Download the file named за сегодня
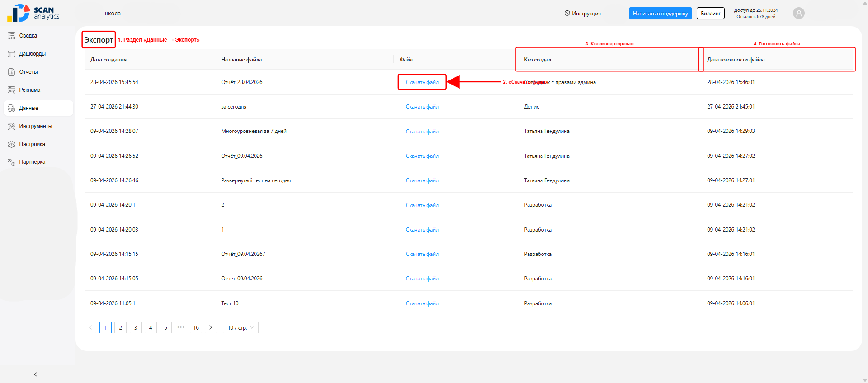 pyautogui.click(x=422, y=107)
